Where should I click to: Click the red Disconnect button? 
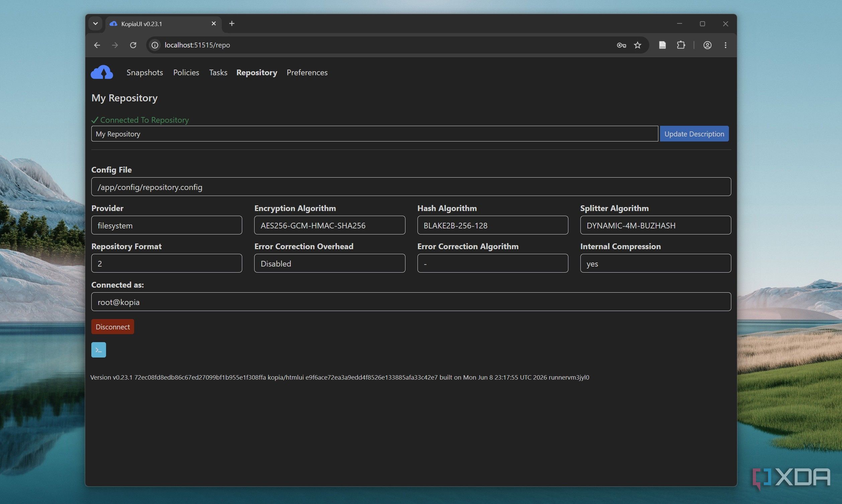click(113, 327)
